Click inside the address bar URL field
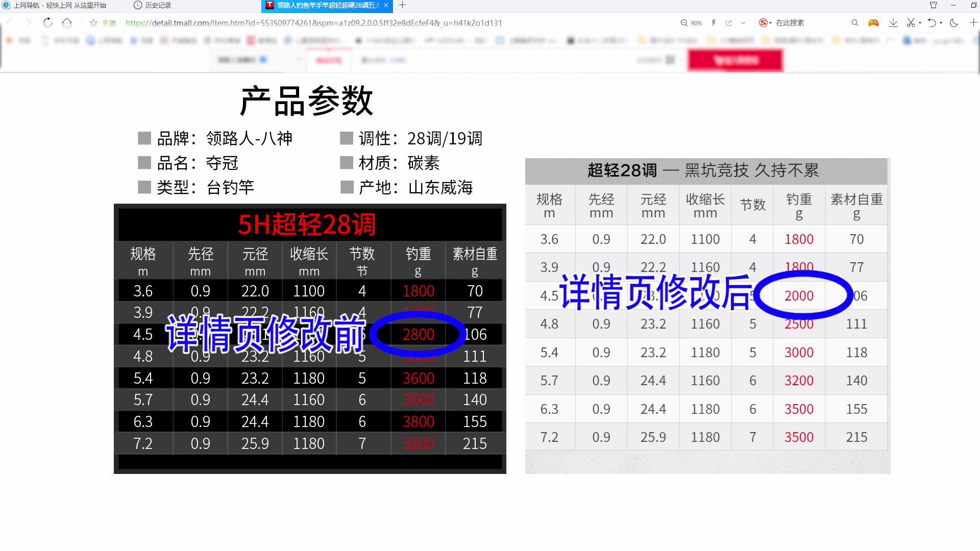This screenshot has width=980, height=551. pos(357,22)
